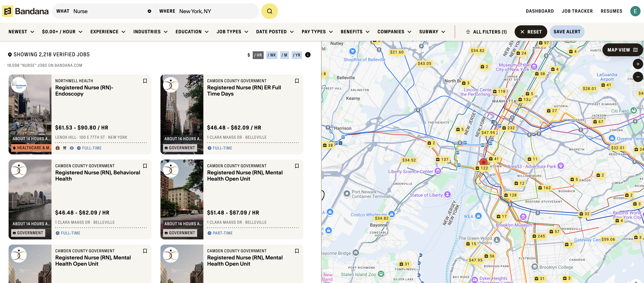Screen dimensions: 644x283
Task: Bookmark the Northwell Health Endoscopy job
Action: (x=145, y=81)
